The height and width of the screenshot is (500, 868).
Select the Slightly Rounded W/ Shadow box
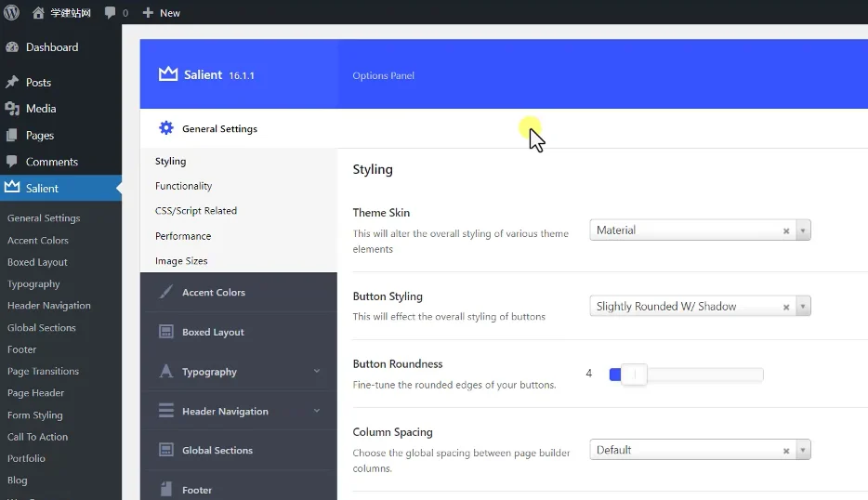[701, 306]
